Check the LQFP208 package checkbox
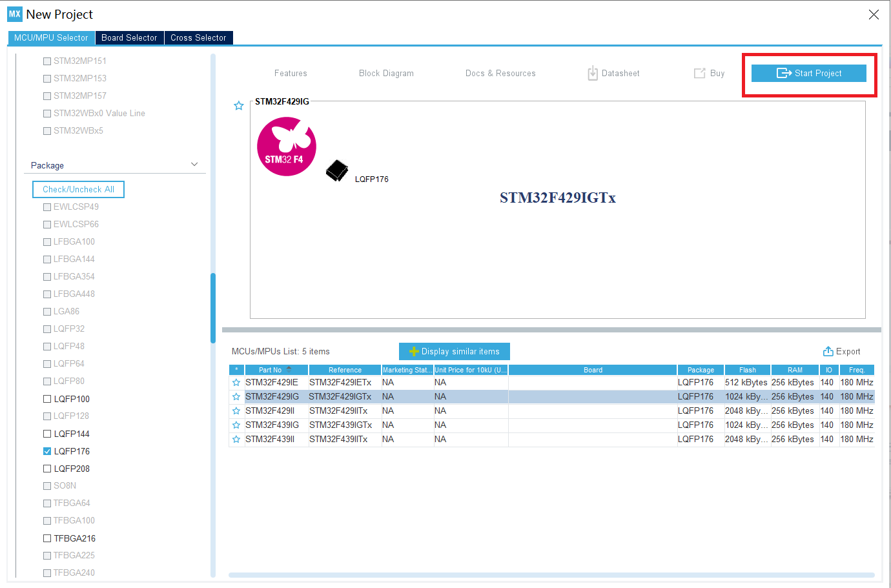This screenshot has width=891, height=588. click(47, 469)
